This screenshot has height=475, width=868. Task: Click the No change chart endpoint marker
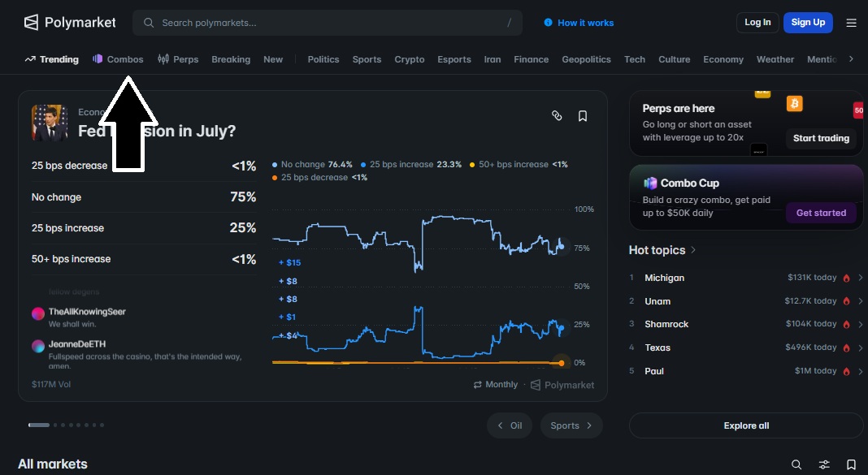point(562,246)
